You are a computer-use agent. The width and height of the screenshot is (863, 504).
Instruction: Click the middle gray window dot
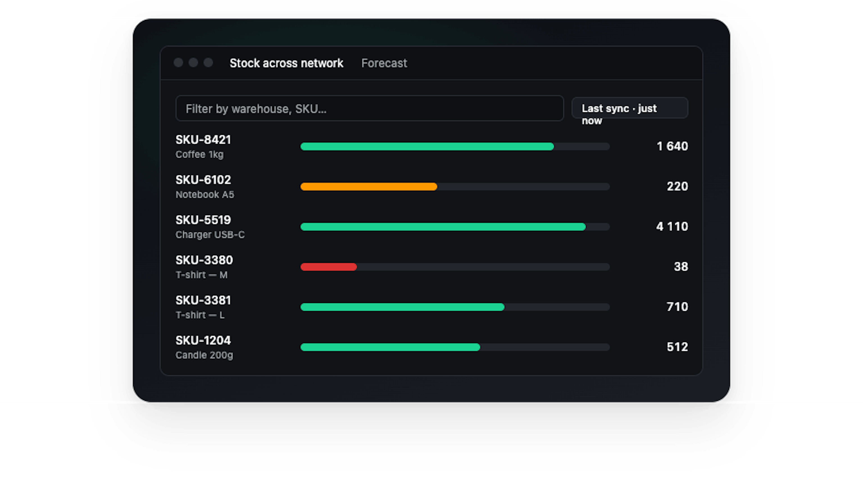coord(193,63)
